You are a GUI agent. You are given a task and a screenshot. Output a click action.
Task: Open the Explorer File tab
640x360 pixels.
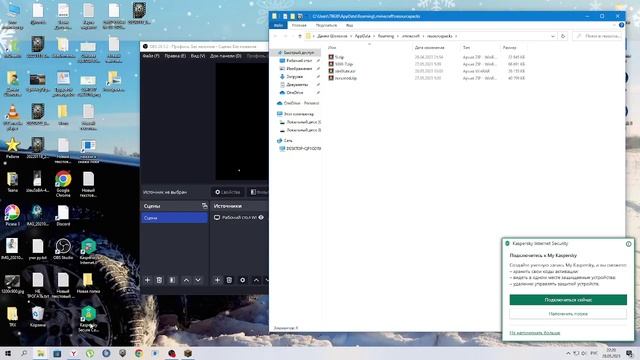(278, 25)
